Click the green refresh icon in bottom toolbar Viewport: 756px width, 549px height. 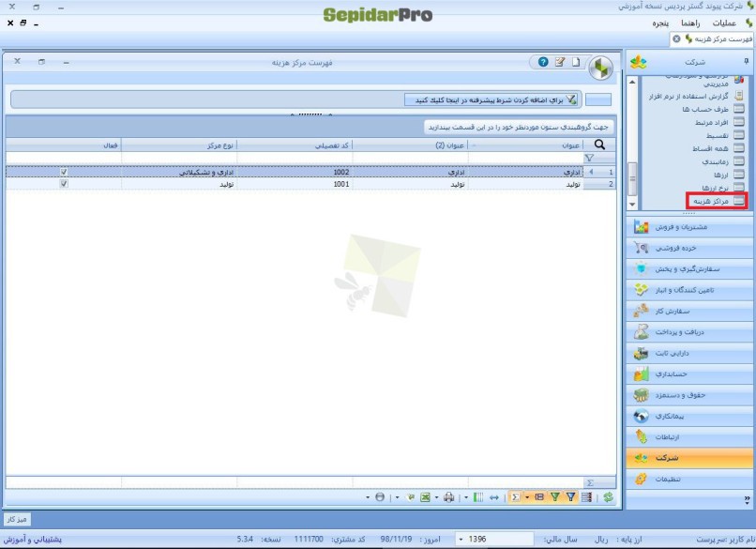[608, 496]
